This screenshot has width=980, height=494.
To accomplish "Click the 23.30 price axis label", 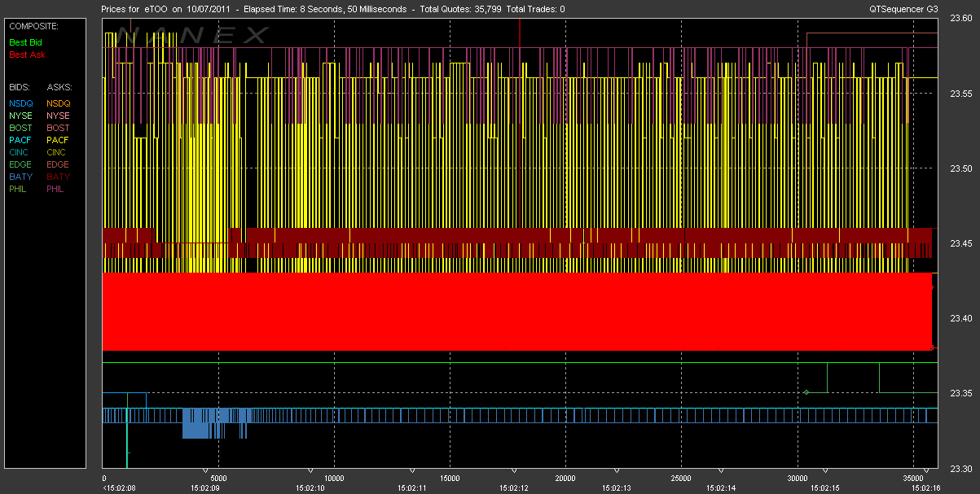I will pyautogui.click(x=961, y=468).
